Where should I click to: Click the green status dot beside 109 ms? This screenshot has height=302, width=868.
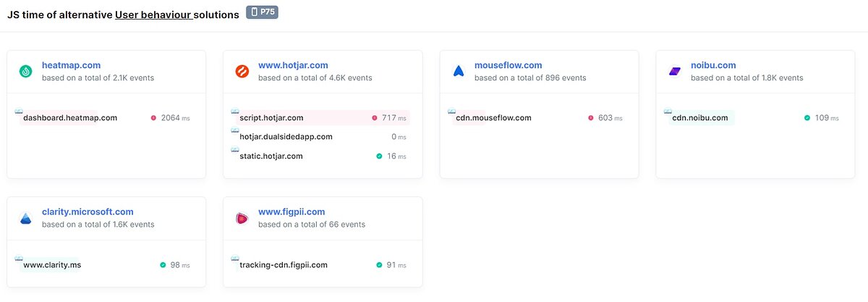(807, 117)
